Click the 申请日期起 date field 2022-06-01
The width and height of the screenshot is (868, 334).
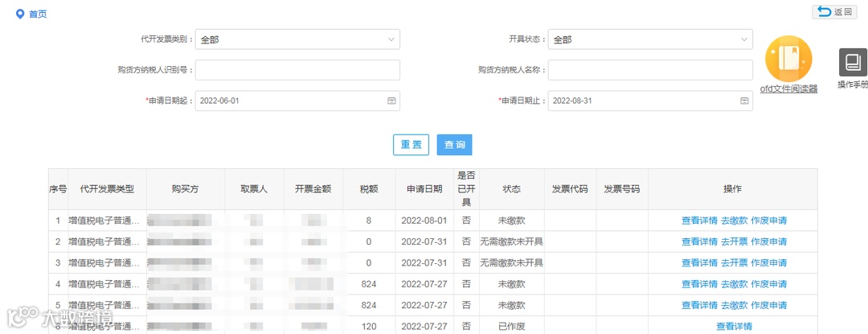(297, 101)
